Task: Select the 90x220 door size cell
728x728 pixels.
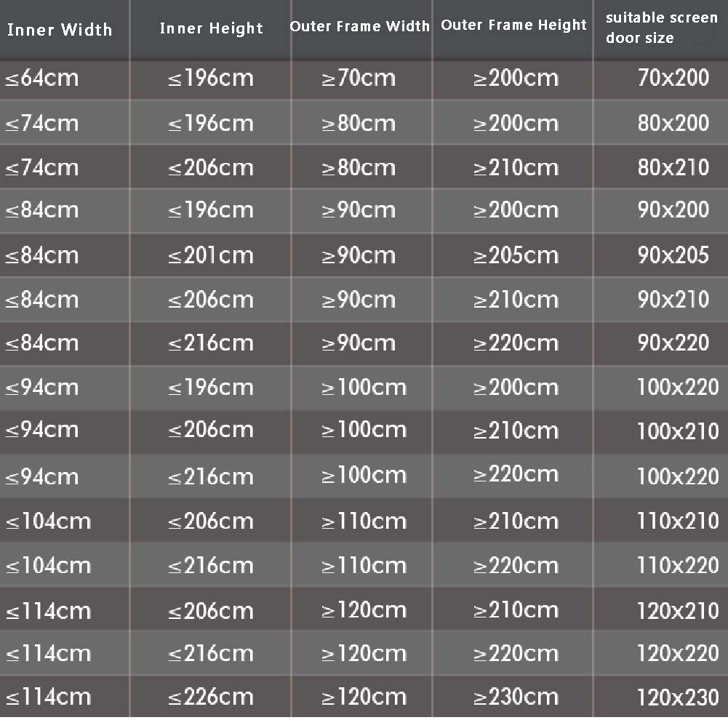Action: 673,343
